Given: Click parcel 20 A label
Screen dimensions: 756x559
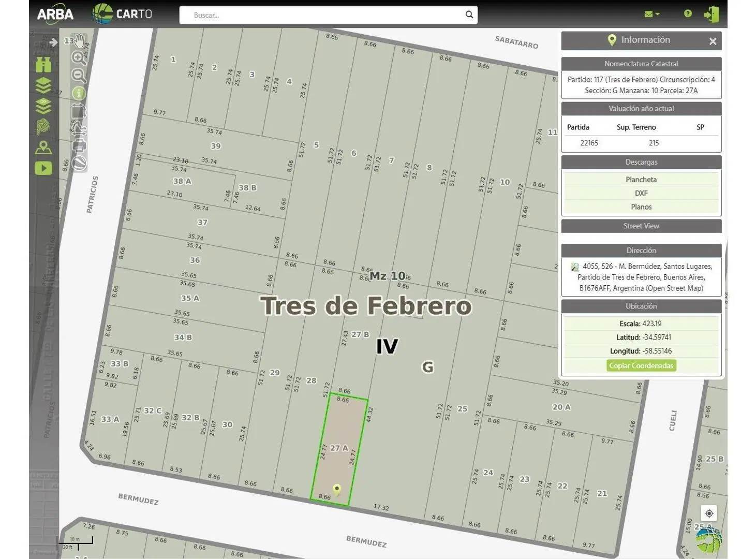Looking at the screenshot, I should click(x=561, y=407).
